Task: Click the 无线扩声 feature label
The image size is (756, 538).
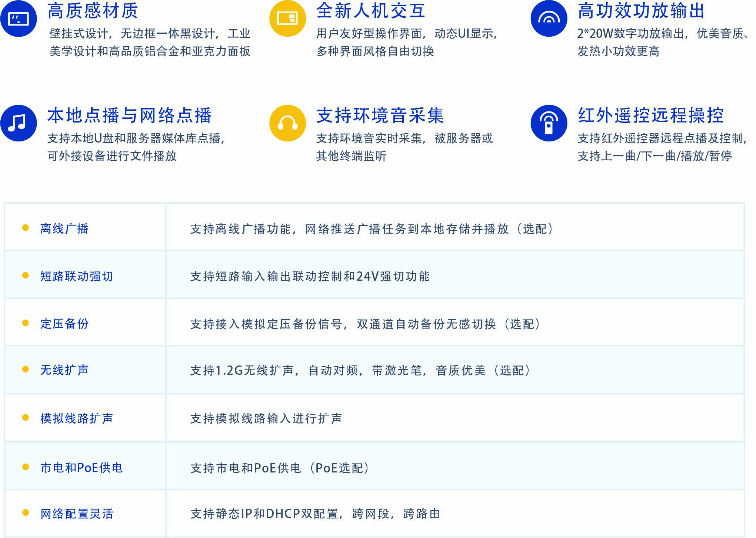Action: coord(64,370)
